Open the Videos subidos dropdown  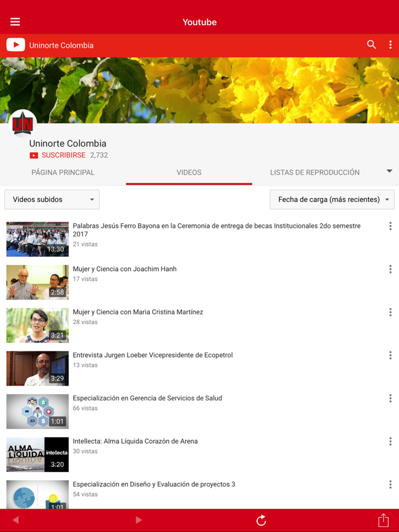[52, 199]
